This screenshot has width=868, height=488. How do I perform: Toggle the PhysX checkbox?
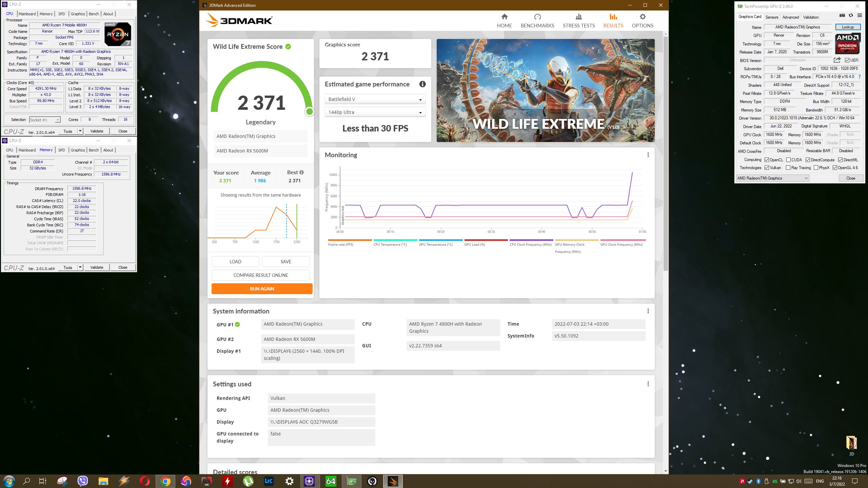816,168
